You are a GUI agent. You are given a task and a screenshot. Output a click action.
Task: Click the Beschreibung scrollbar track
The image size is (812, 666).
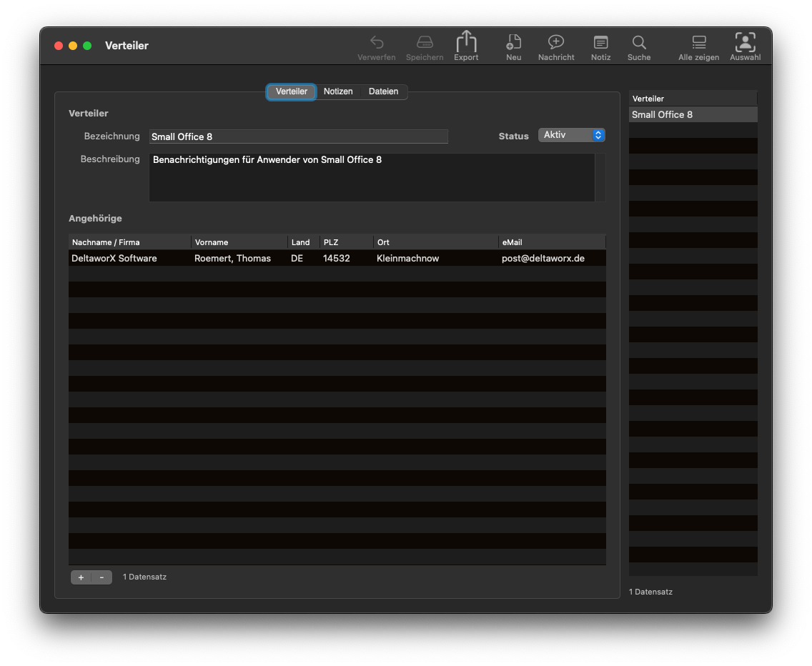point(600,177)
